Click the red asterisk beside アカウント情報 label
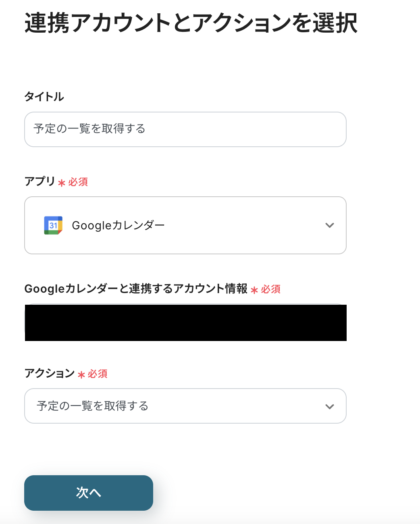The height and width of the screenshot is (524, 420). [x=254, y=290]
